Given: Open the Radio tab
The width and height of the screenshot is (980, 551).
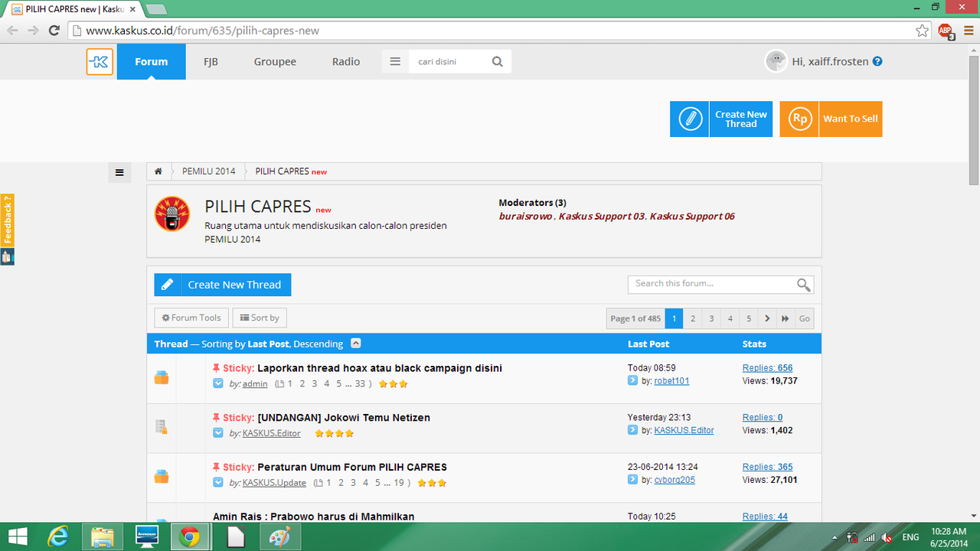Looking at the screenshot, I should tap(346, 62).
